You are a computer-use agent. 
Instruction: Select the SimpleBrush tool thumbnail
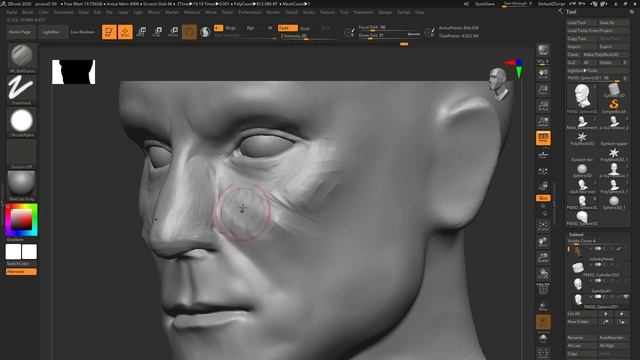(613, 105)
